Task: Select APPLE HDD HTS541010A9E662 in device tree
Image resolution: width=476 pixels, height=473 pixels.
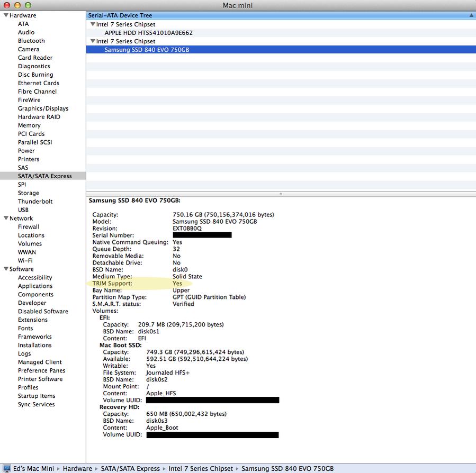Action: coord(148,33)
